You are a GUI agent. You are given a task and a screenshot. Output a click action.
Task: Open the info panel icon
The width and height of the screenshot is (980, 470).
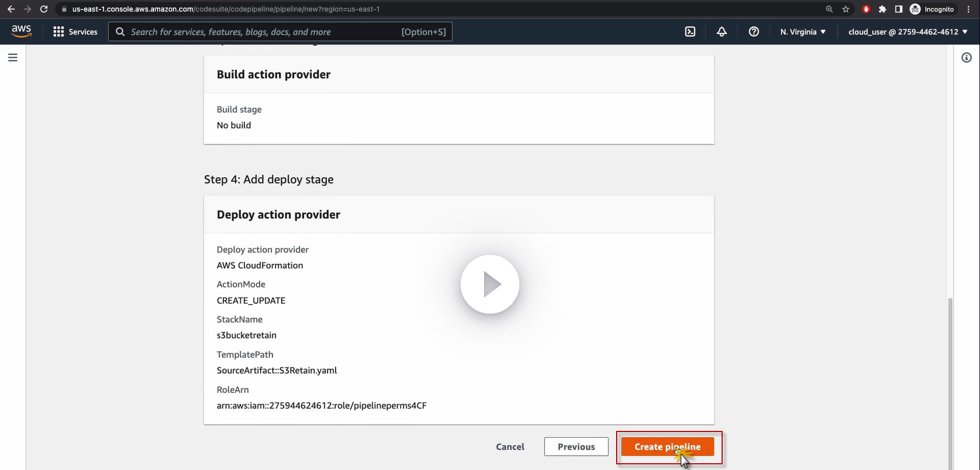966,58
